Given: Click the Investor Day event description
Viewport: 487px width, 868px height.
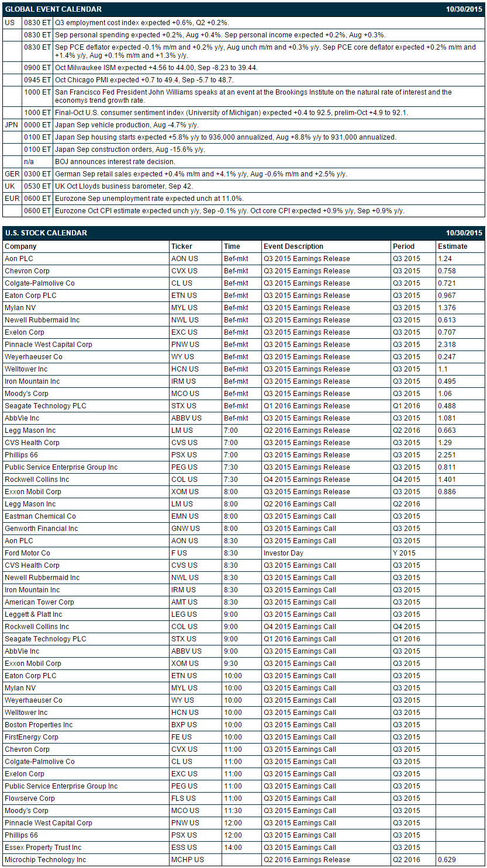Looking at the screenshot, I should coord(284,553).
